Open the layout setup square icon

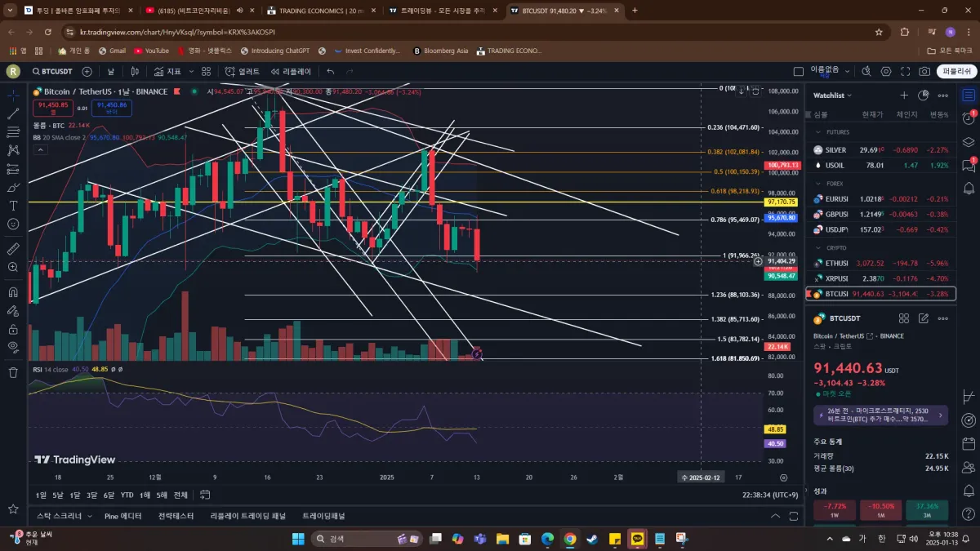tap(799, 72)
